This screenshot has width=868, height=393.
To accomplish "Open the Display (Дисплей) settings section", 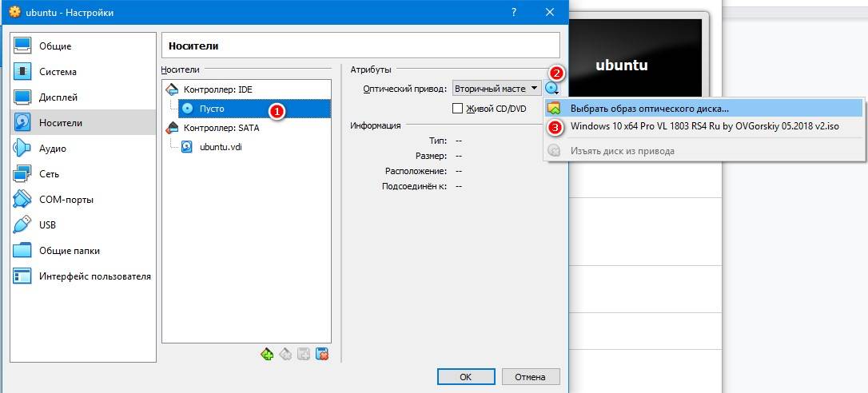I will coord(58,97).
